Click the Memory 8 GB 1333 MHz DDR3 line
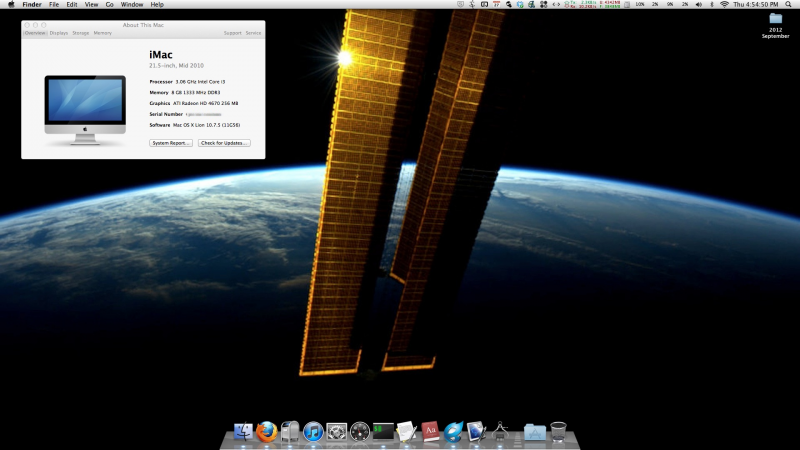The image size is (800, 450). click(185, 92)
